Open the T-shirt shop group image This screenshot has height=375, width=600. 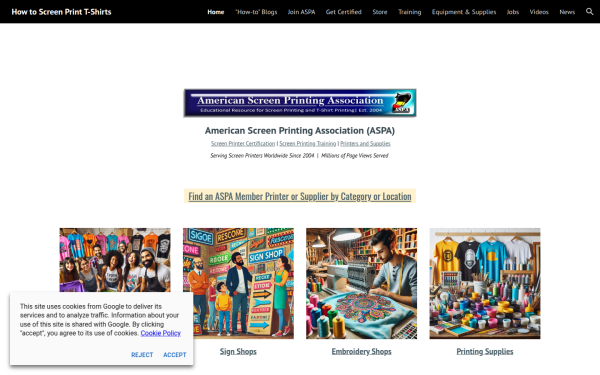[115, 260]
